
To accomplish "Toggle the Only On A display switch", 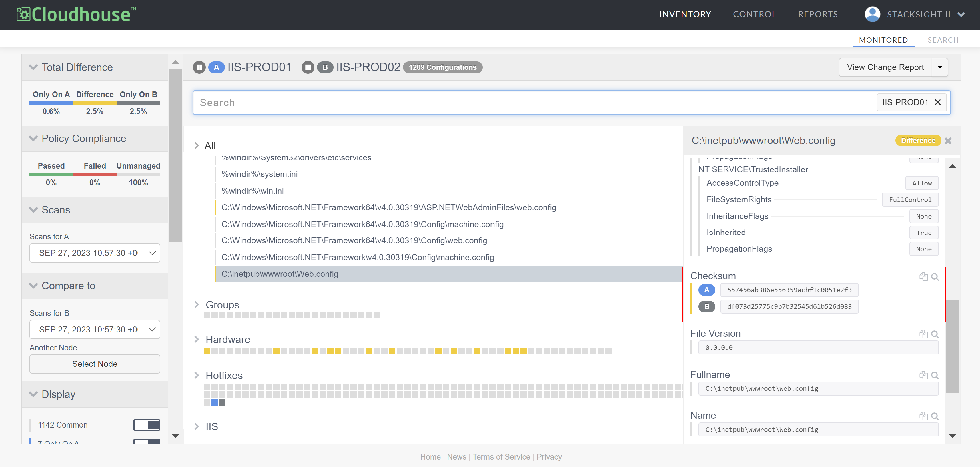I will click(x=146, y=441).
